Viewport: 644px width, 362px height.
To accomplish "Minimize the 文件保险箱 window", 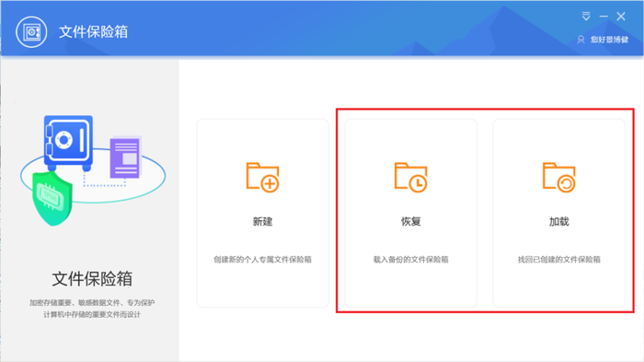I will click(604, 17).
